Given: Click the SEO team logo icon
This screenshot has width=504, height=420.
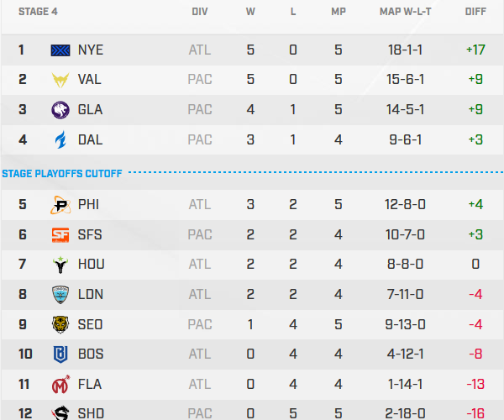Looking at the screenshot, I should click(61, 324).
